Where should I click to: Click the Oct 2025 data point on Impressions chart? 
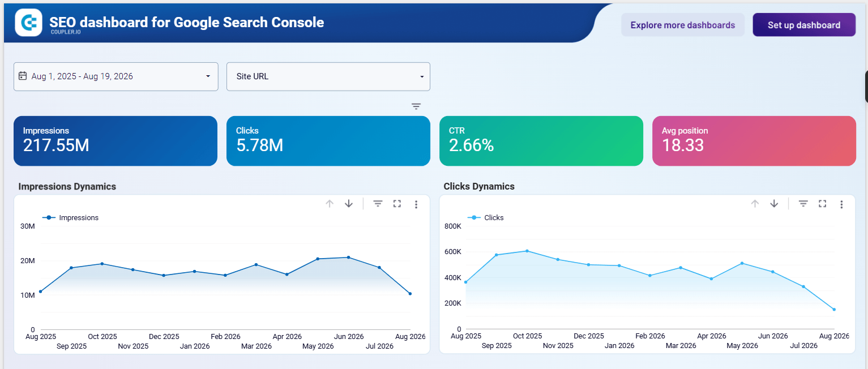(102, 264)
